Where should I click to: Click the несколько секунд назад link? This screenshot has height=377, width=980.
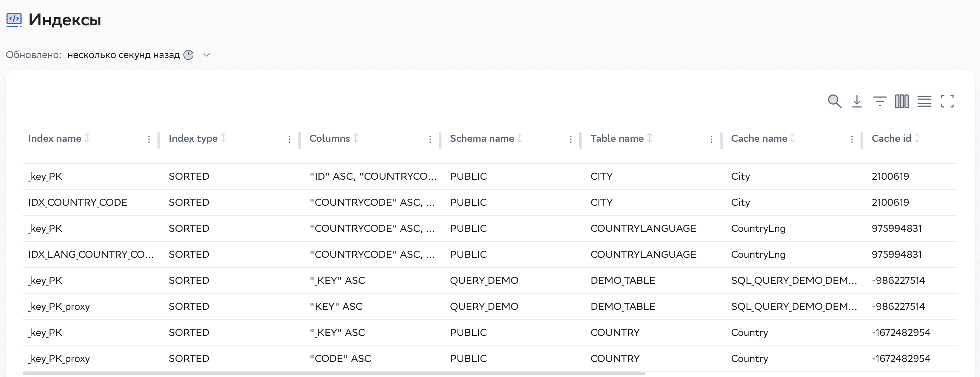[x=124, y=55]
